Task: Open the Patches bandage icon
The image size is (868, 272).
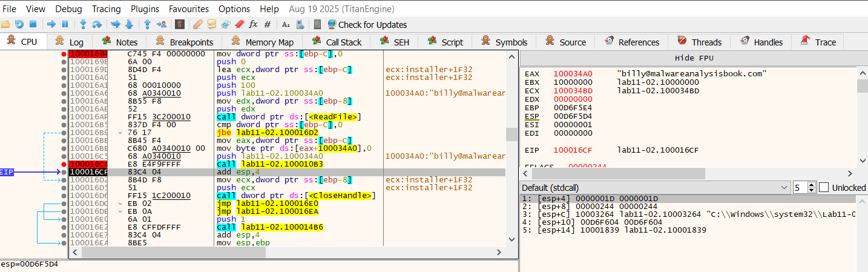Action: click(x=197, y=24)
